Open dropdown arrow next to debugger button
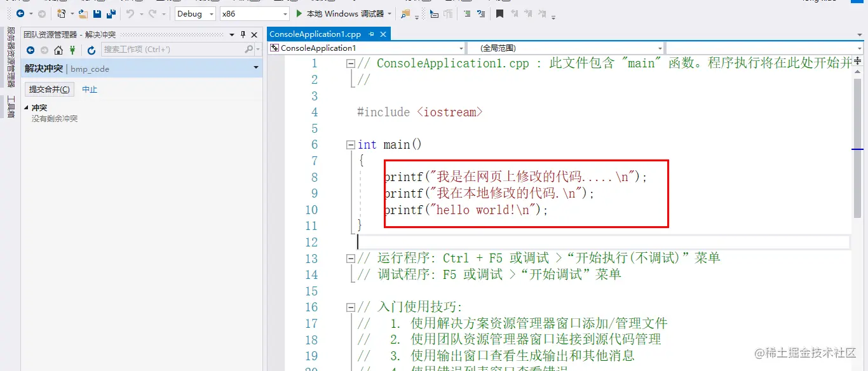The width and height of the screenshot is (868, 371). tap(389, 13)
